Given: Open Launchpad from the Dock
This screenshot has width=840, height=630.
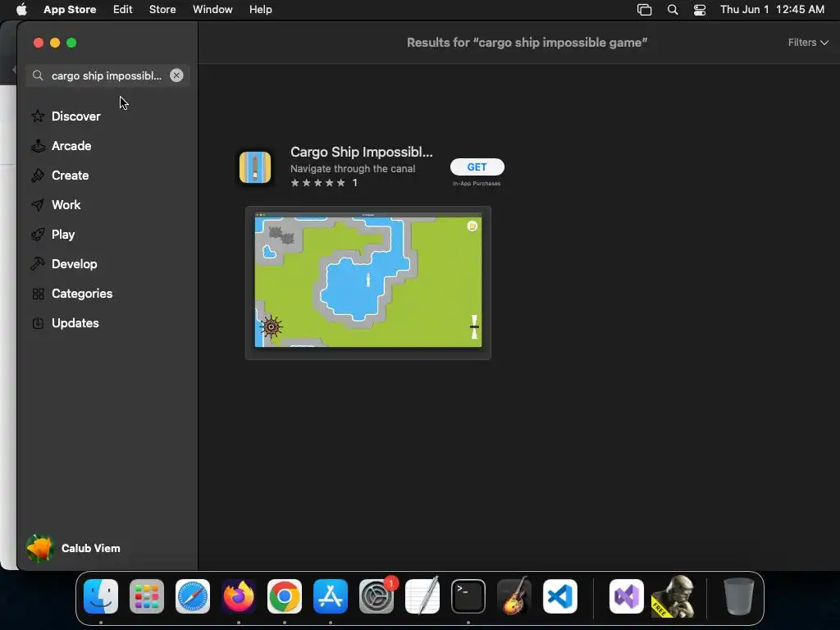Looking at the screenshot, I should 147,596.
